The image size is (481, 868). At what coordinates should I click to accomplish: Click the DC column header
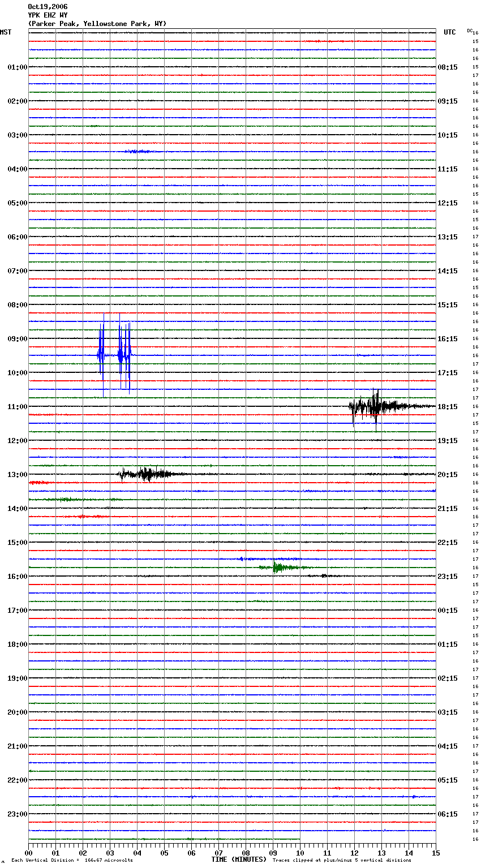[470, 31]
